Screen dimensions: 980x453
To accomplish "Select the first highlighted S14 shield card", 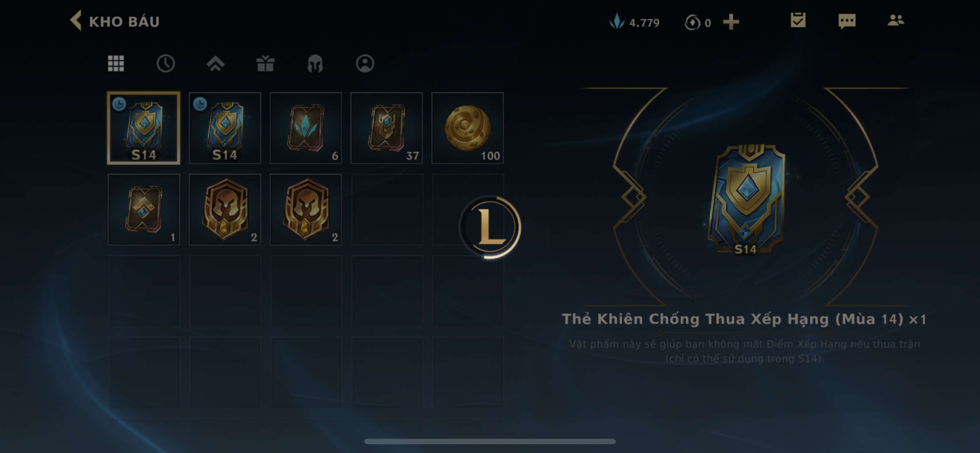I will 144,128.
